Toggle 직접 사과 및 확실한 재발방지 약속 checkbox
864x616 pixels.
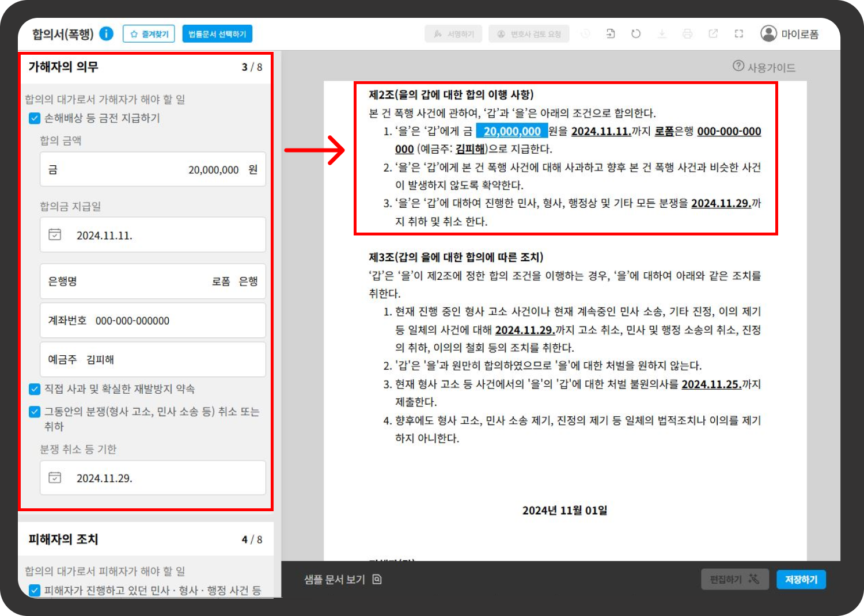35,389
